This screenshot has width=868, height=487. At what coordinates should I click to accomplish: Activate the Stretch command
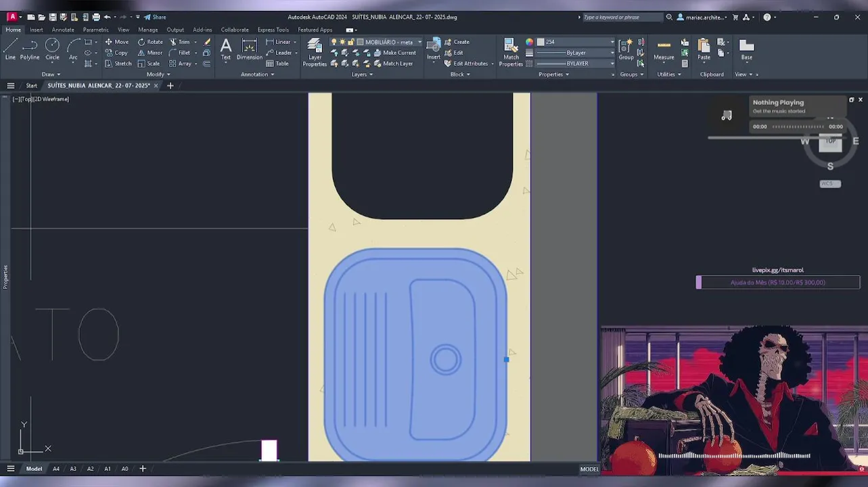[x=118, y=64]
